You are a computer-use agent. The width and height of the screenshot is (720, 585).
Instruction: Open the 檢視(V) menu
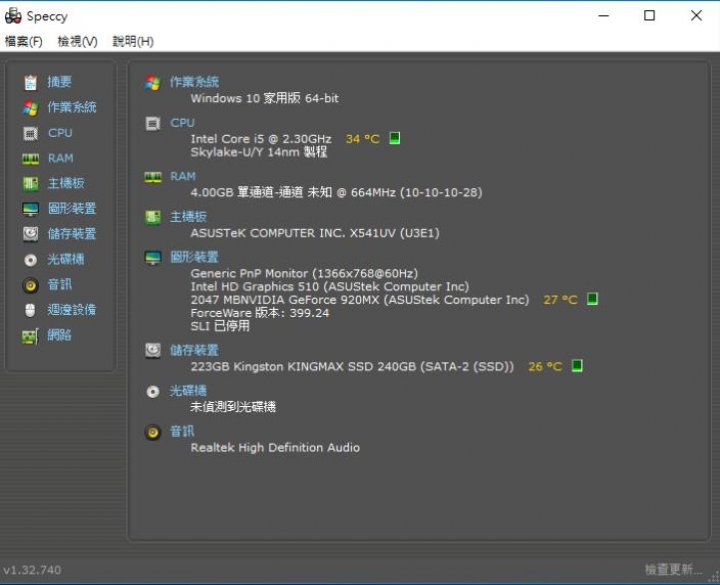pyautogui.click(x=77, y=41)
